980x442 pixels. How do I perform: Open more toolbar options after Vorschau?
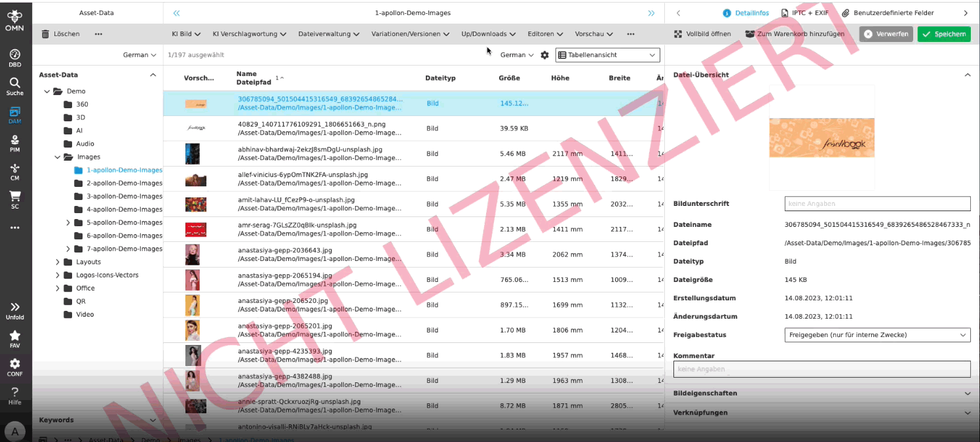coord(630,34)
